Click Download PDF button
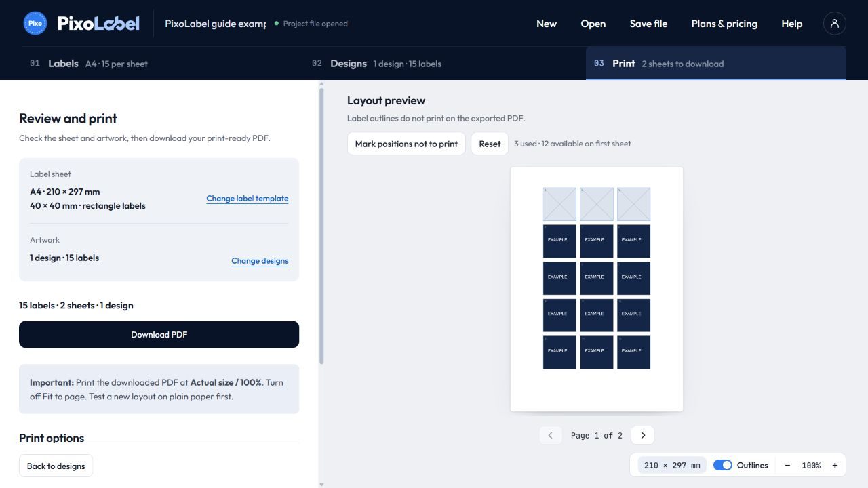The image size is (868, 488). coord(159,334)
